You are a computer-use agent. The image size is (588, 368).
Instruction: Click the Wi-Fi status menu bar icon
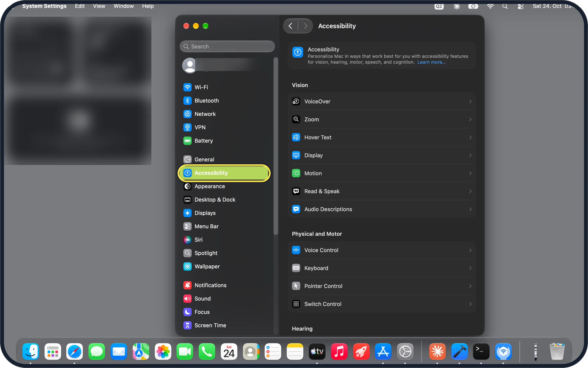[x=490, y=6]
